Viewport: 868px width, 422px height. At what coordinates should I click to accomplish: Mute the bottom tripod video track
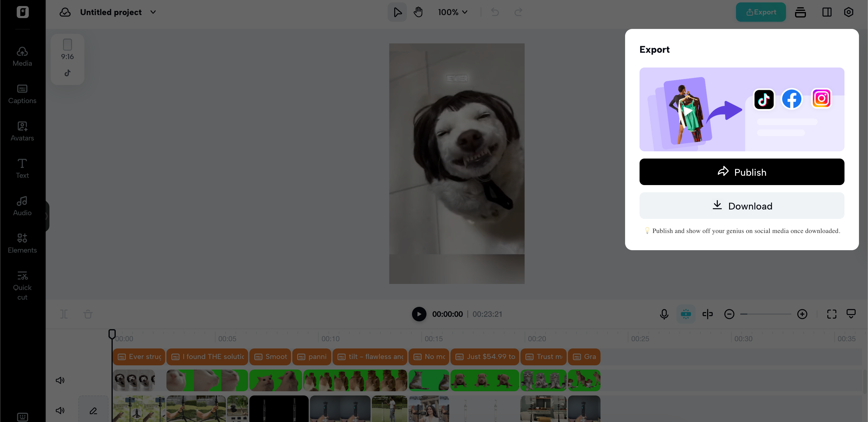click(x=60, y=410)
